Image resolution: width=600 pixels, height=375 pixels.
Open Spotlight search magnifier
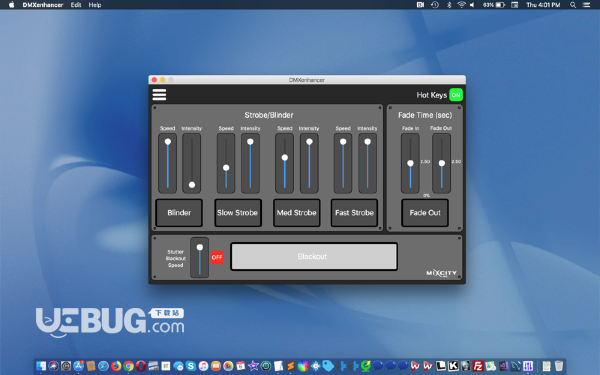pos(573,5)
